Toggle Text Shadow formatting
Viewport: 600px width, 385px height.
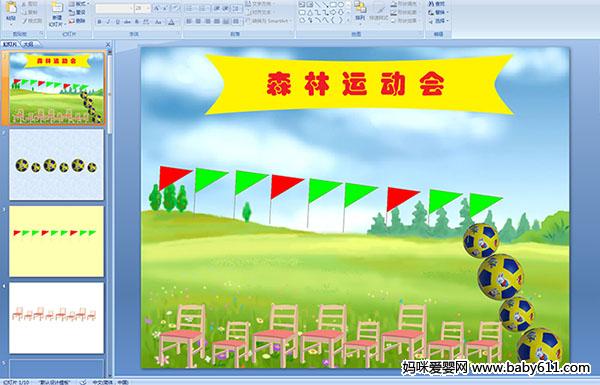click(x=137, y=22)
